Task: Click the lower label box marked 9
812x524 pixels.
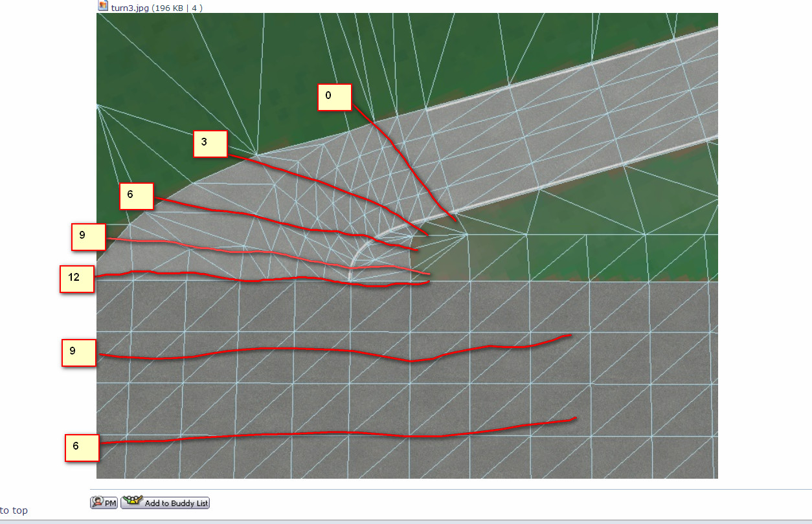Action: pyautogui.click(x=79, y=353)
